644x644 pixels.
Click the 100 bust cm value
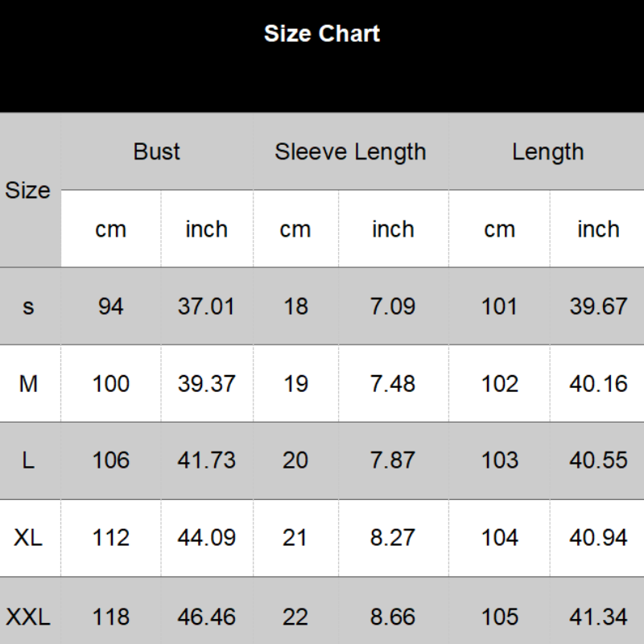pyautogui.click(x=110, y=384)
